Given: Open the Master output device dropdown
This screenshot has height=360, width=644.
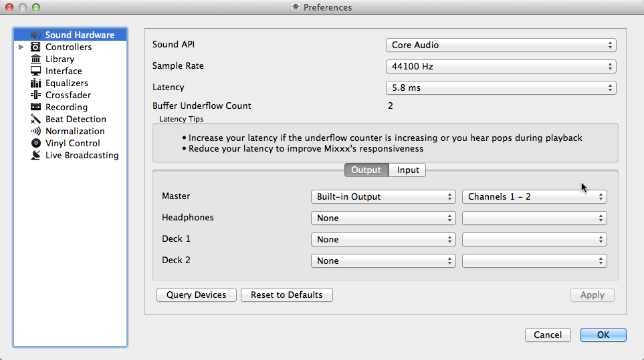Looking at the screenshot, I should pyautogui.click(x=383, y=197).
